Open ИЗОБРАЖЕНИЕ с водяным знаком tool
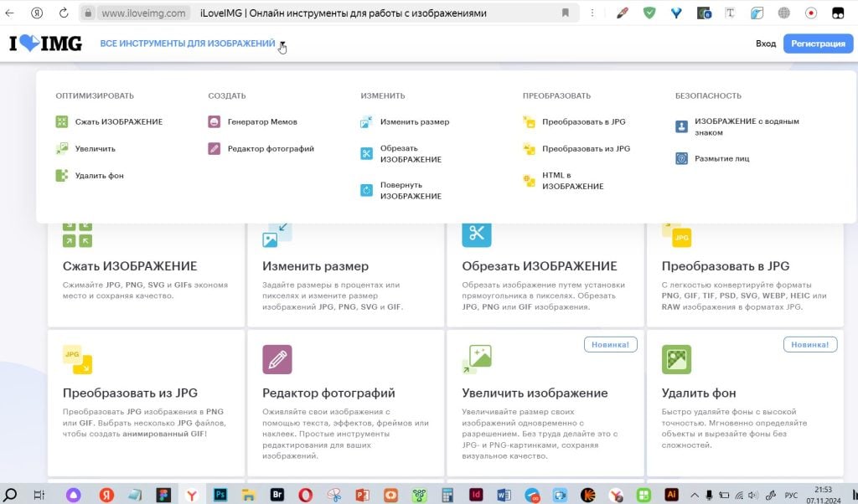858x504 pixels. (x=746, y=126)
